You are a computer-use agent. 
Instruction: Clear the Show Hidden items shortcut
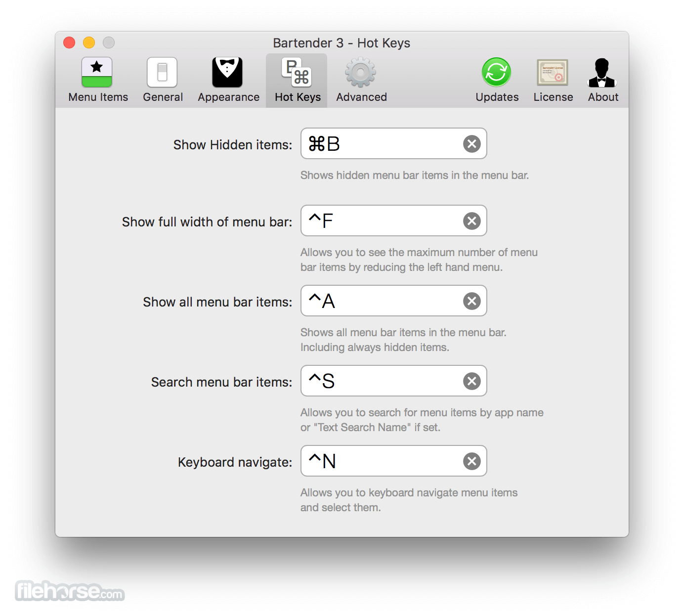point(472,144)
